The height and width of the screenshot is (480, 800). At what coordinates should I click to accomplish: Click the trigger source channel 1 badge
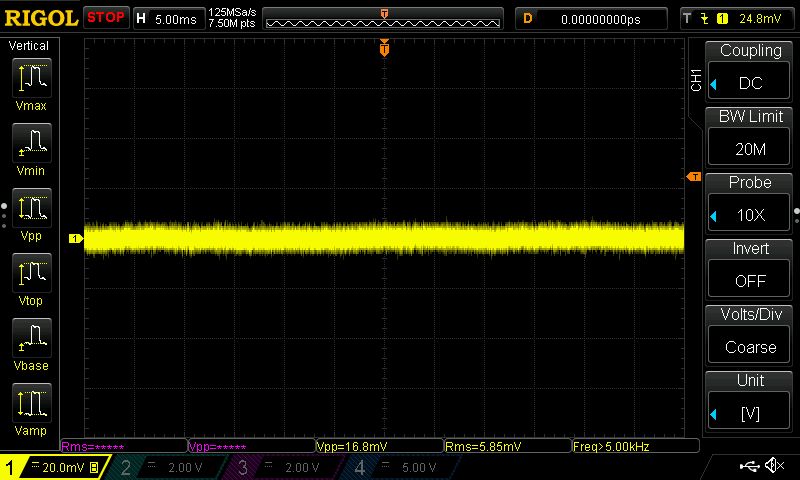722,19
